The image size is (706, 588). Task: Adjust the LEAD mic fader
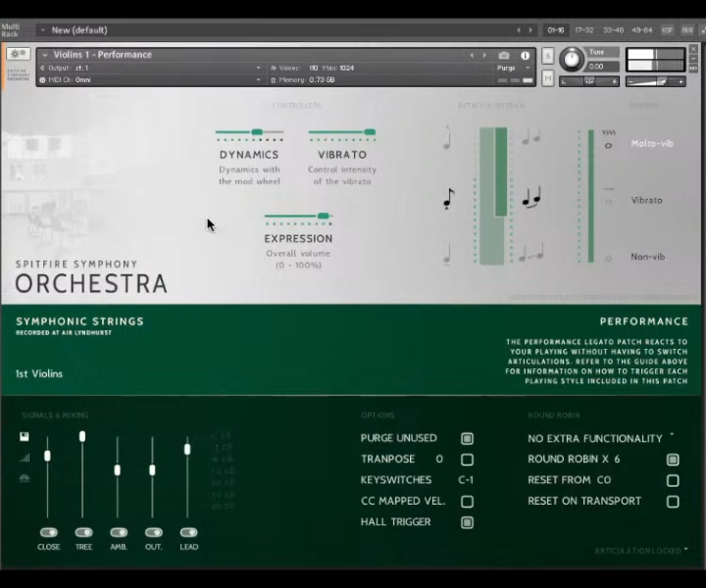(187, 449)
